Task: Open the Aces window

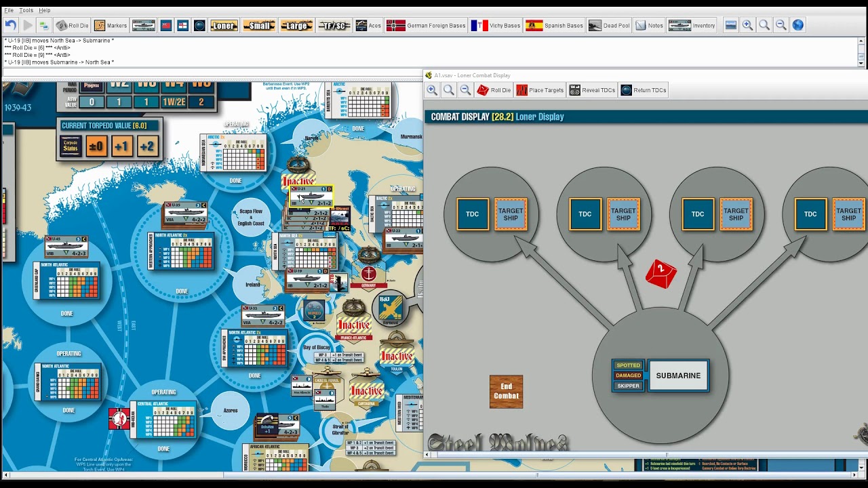Action: coord(368,26)
